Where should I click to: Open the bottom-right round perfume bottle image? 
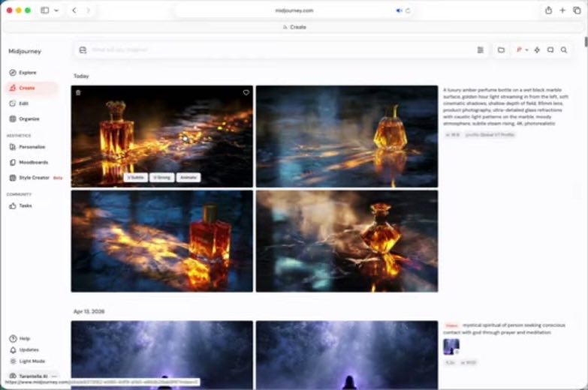point(347,241)
